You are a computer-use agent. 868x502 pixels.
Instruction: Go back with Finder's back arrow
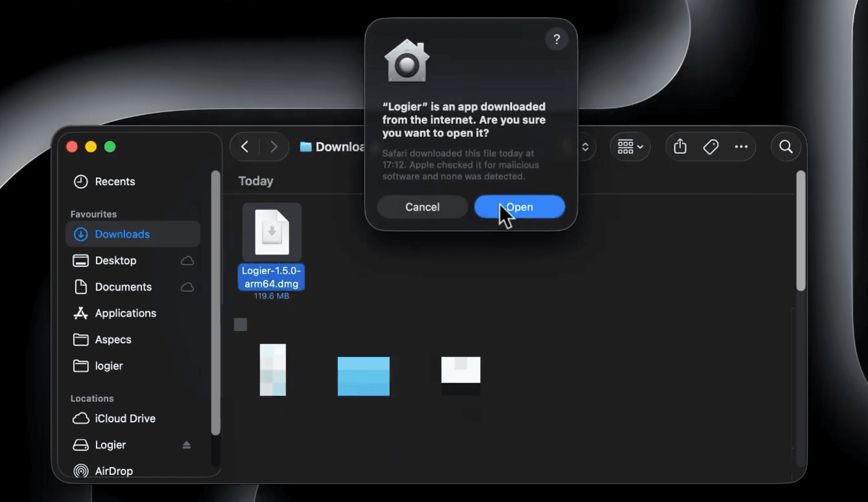pyautogui.click(x=245, y=147)
